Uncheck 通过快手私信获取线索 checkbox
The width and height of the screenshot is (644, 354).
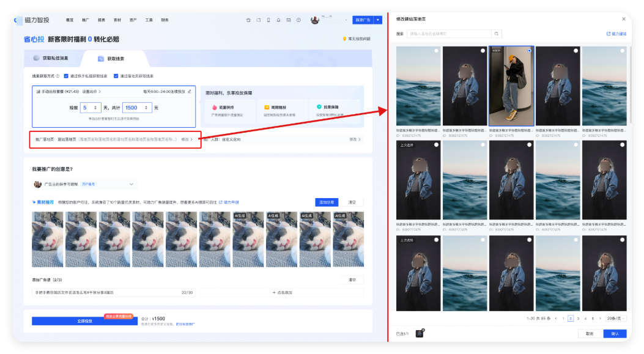(66, 76)
